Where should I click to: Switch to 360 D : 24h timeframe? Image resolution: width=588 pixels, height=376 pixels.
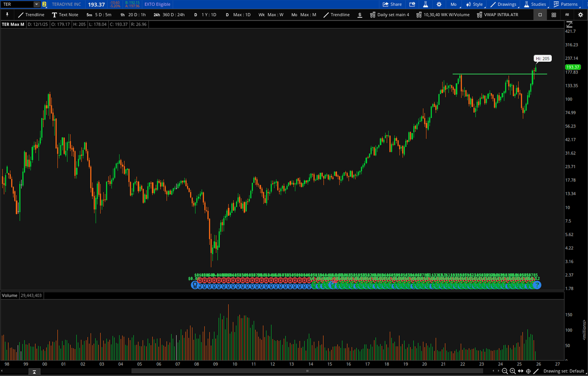click(169, 15)
